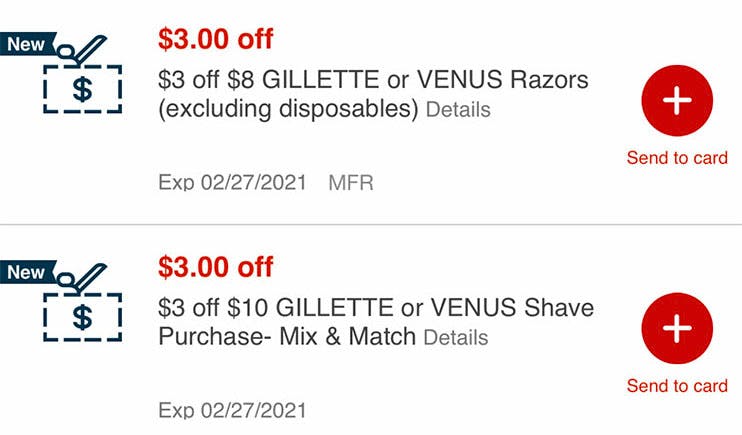
Task: Add the Shave Purchase Mix & Match coupon plus button
Action: tap(677, 328)
